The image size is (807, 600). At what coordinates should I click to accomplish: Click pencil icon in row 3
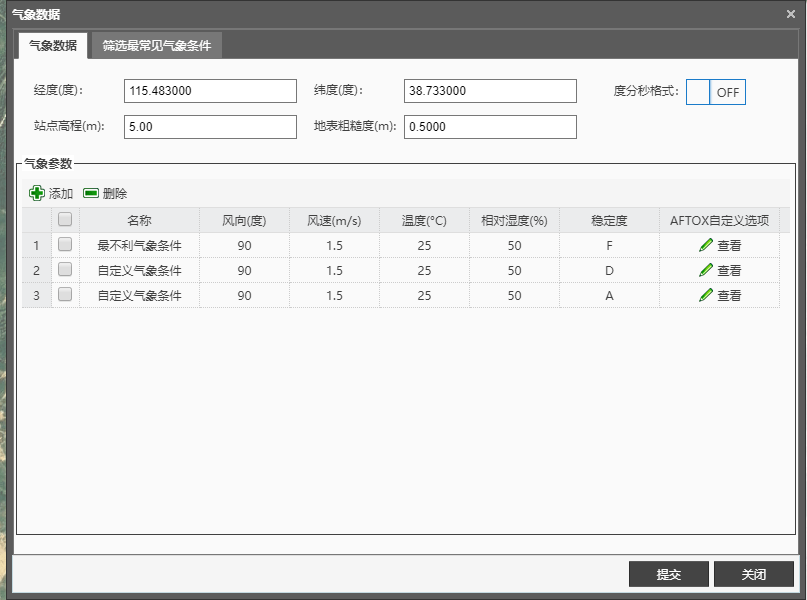706,295
